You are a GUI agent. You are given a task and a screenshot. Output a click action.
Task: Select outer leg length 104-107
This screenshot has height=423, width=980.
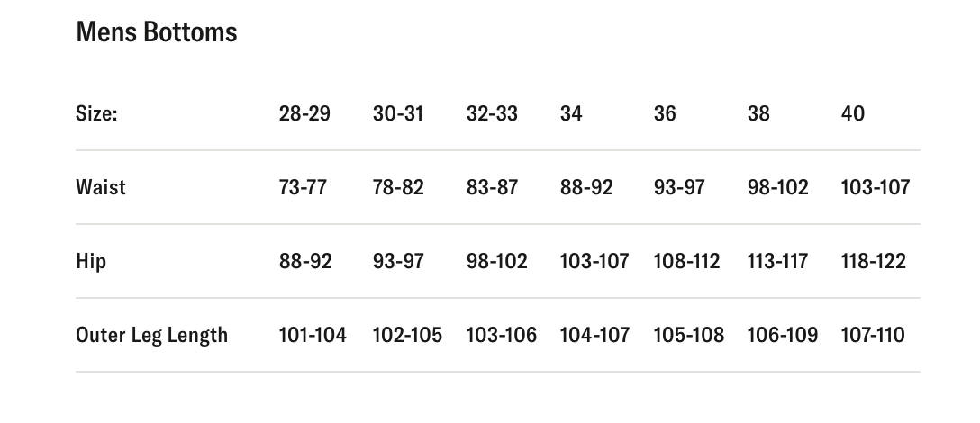pyautogui.click(x=594, y=336)
